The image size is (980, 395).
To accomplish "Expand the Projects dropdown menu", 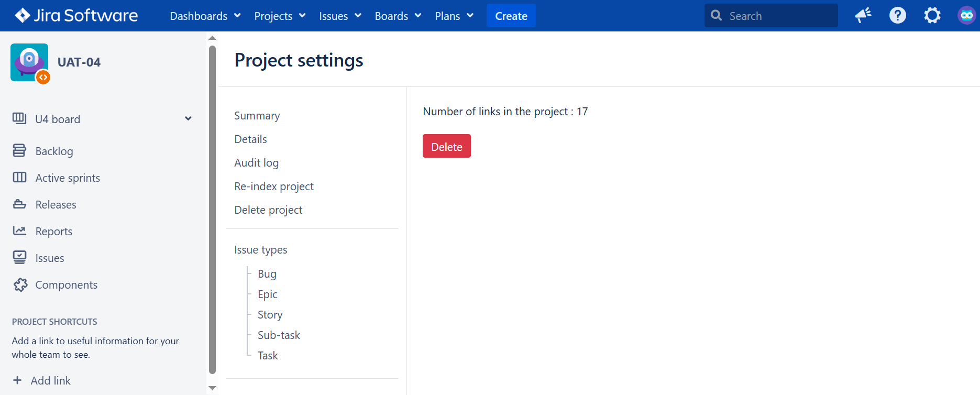I will click(279, 16).
